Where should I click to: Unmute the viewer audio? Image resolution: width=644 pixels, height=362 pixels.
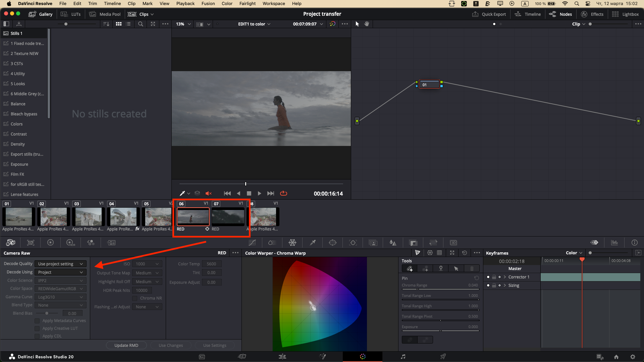pos(209,193)
